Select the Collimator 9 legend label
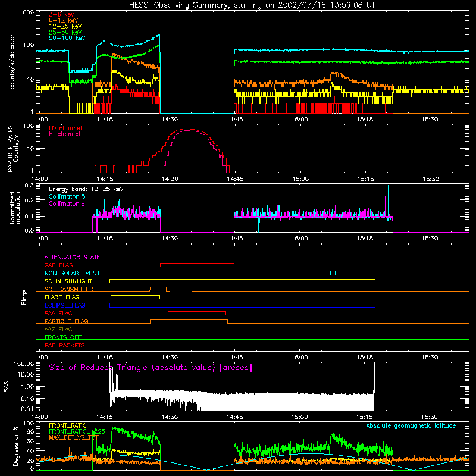The width and height of the screenshot is (476, 476). (x=67, y=203)
